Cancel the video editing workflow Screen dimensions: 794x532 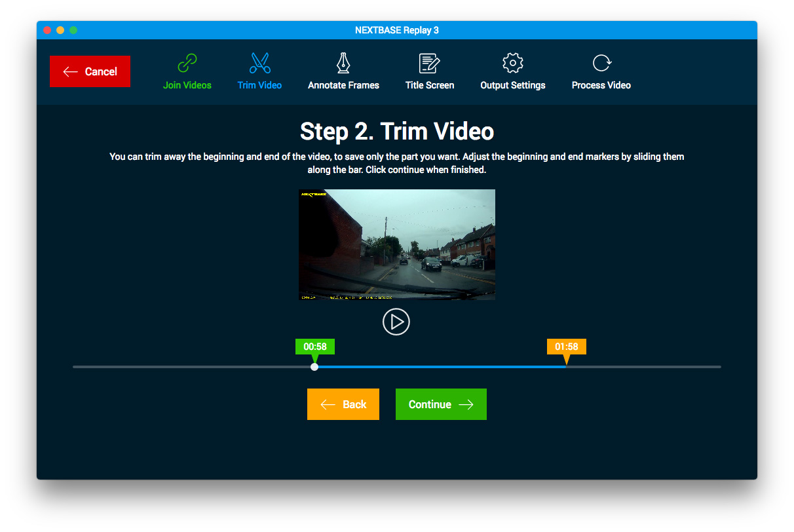coord(90,71)
